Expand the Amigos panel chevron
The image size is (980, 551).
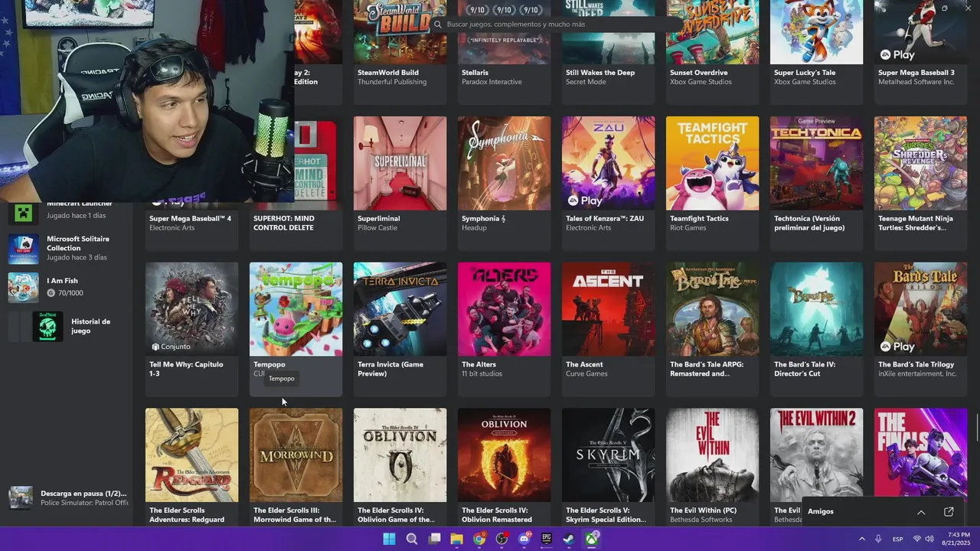(x=921, y=512)
